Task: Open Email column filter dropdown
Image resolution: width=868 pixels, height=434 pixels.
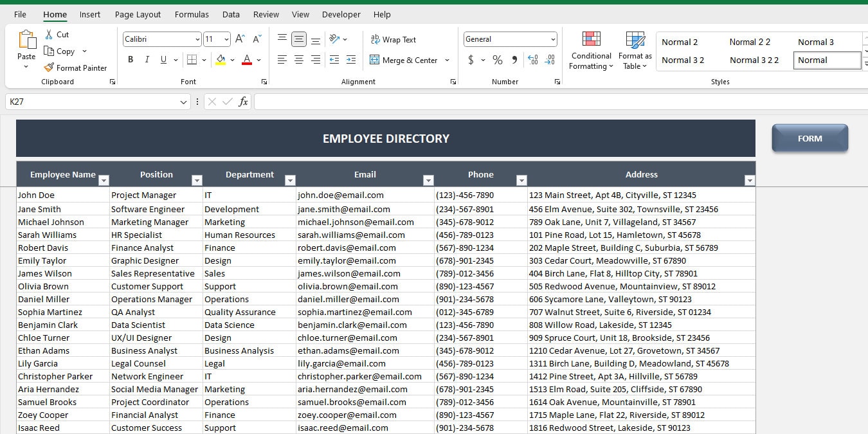Action: [x=428, y=181]
